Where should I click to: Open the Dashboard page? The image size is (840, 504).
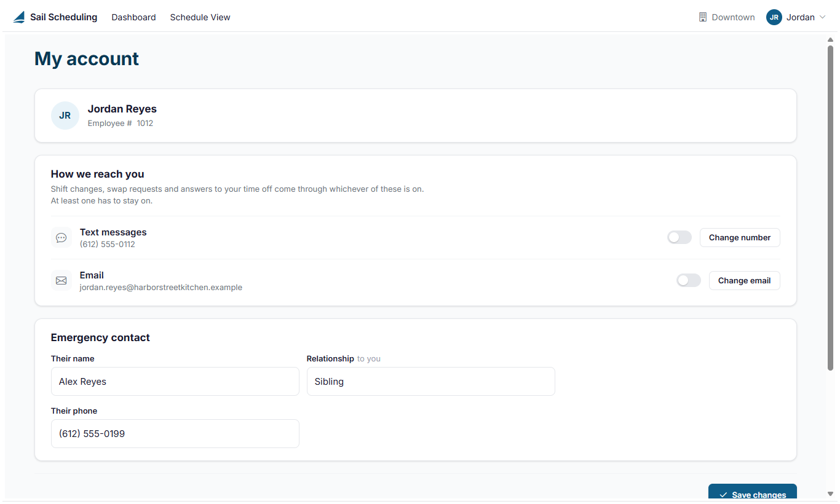133,17
